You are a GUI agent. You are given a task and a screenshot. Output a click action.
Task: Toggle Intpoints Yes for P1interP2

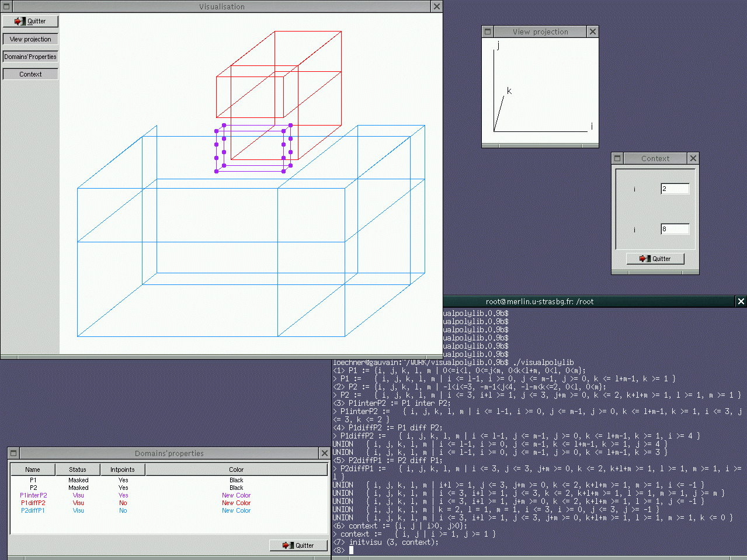click(123, 495)
